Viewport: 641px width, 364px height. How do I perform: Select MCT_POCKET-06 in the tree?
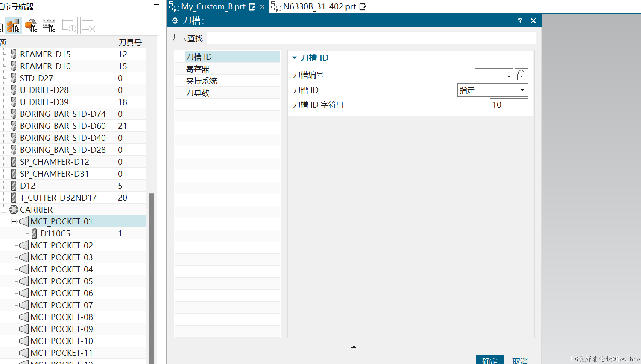pyautogui.click(x=61, y=293)
